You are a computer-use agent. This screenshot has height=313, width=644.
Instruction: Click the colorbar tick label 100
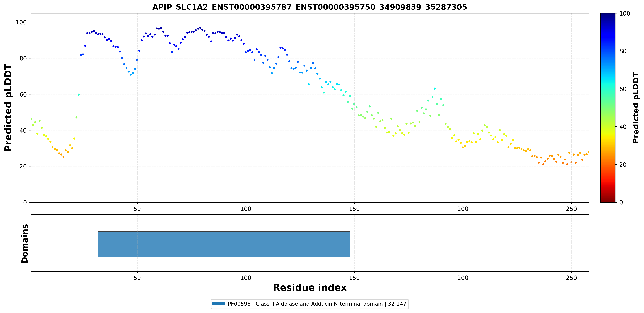pos(624,14)
